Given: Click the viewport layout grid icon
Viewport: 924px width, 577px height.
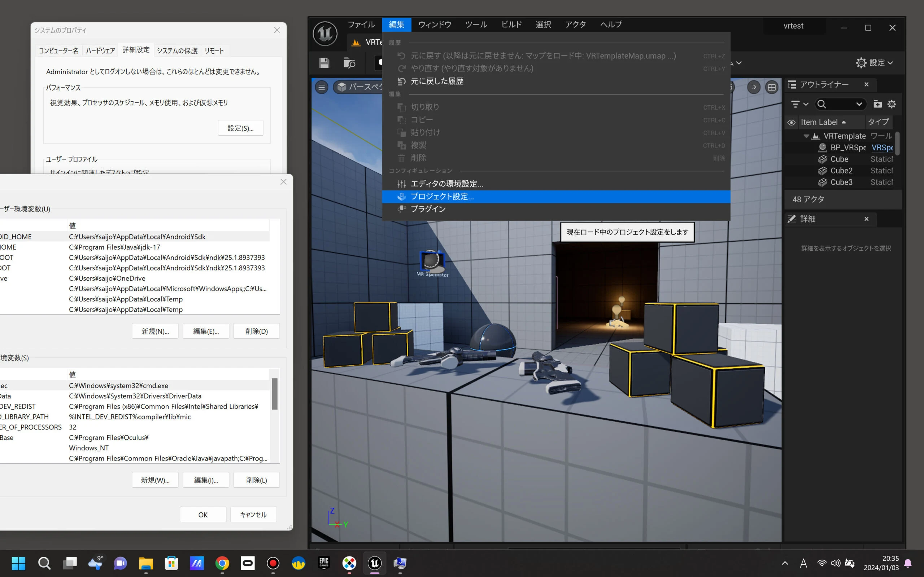Looking at the screenshot, I should coord(772,87).
